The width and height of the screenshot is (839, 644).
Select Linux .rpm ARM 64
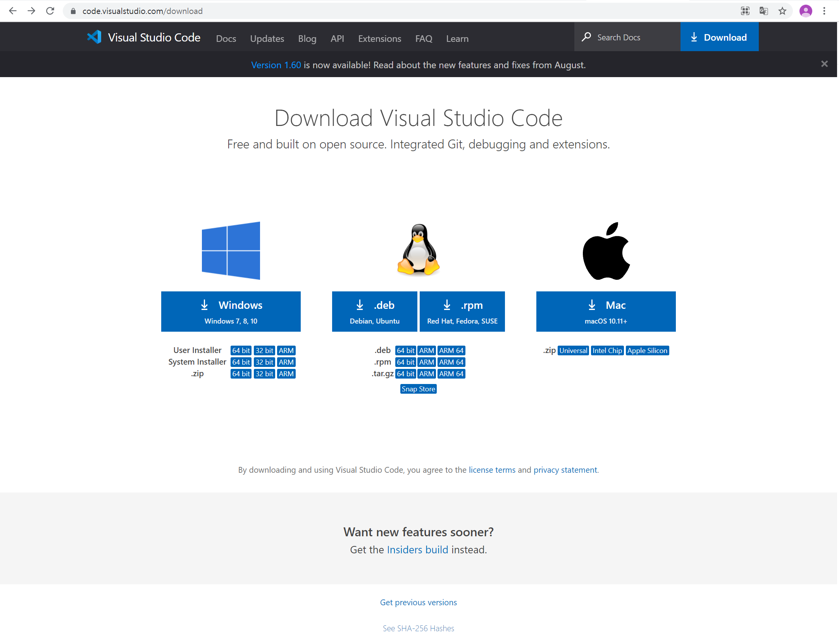pyautogui.click(x=451, y=362)
